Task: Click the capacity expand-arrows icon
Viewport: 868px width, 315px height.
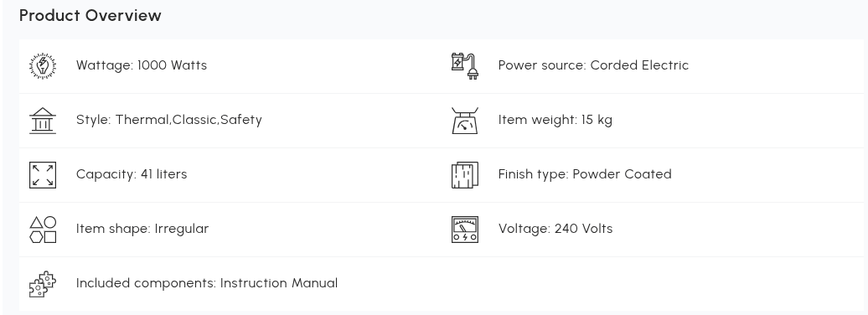Action: click(43, 175)
